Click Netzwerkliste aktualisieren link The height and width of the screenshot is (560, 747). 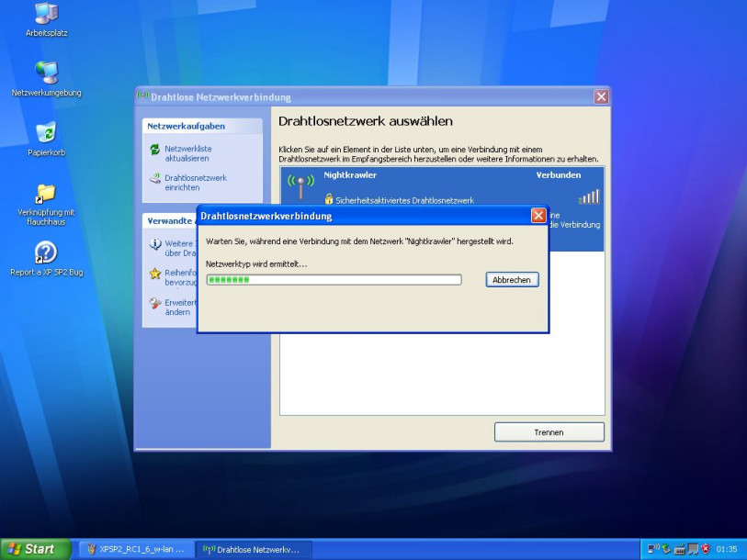pyautogui.click(x=188, y=153)
